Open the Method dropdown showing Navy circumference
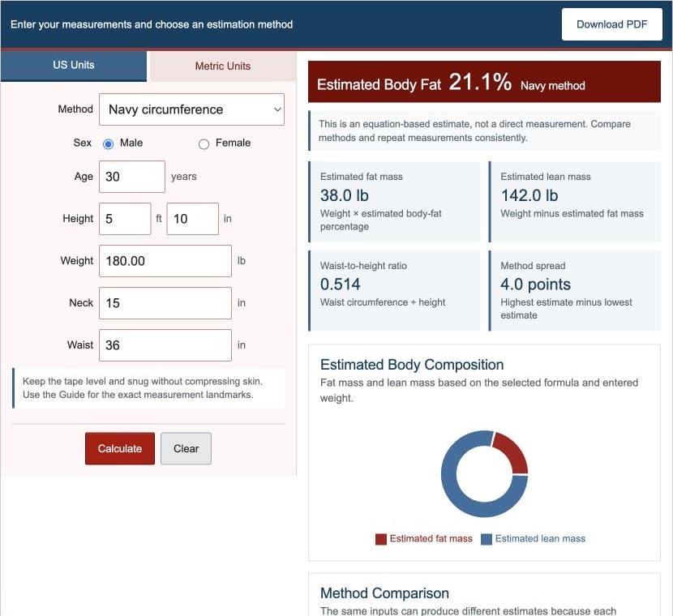The width and height of the screenshot is (673, 616). [191, 109]
